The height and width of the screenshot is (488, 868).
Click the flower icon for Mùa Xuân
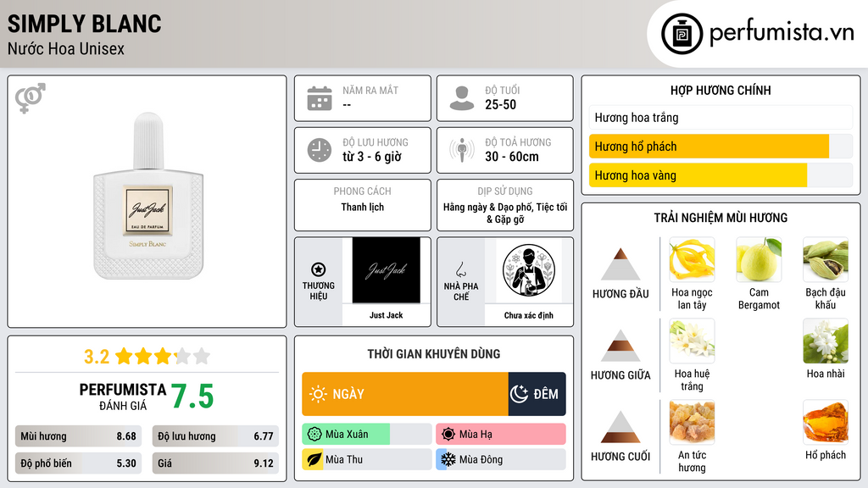click(x=314, y=435)
